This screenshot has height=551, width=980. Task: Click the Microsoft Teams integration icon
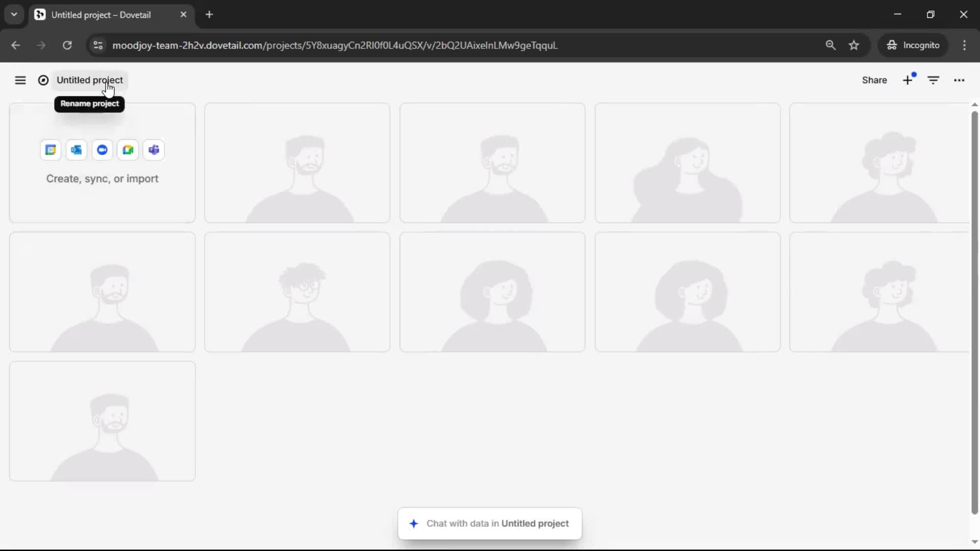coord(154,150)
